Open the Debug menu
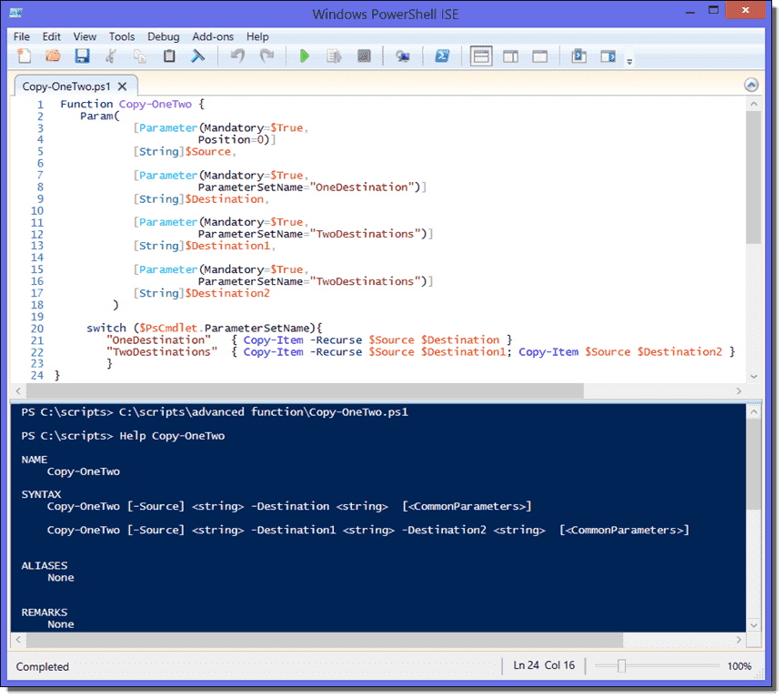This screenshot has height=699, width=784. (x=163, y=36)
